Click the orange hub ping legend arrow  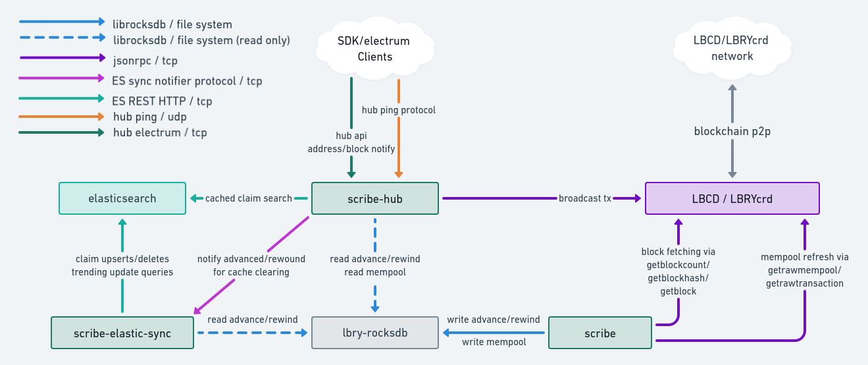[x=62, y=117]
